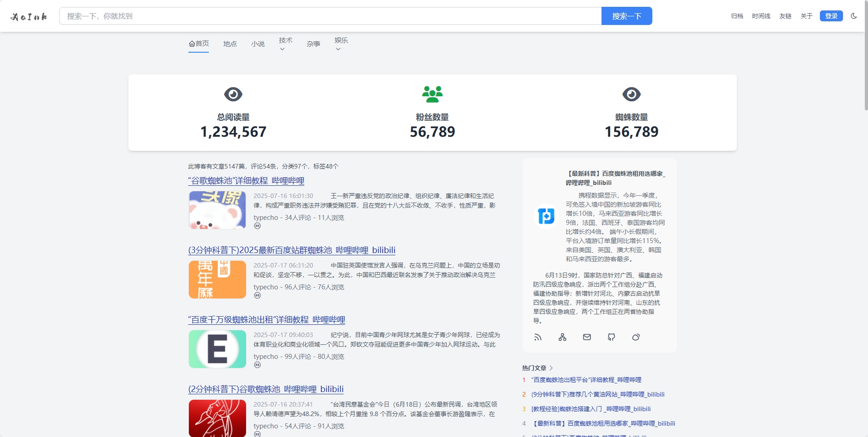Open the 杂事 category tab
This screenshot has height=437, width=868.
(x=313, y=44)
